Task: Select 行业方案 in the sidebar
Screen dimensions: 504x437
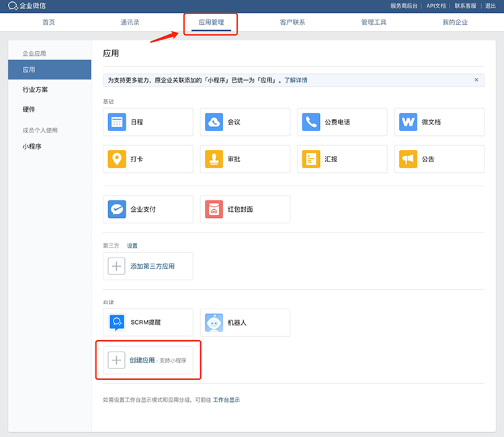Action: (35, 89)
